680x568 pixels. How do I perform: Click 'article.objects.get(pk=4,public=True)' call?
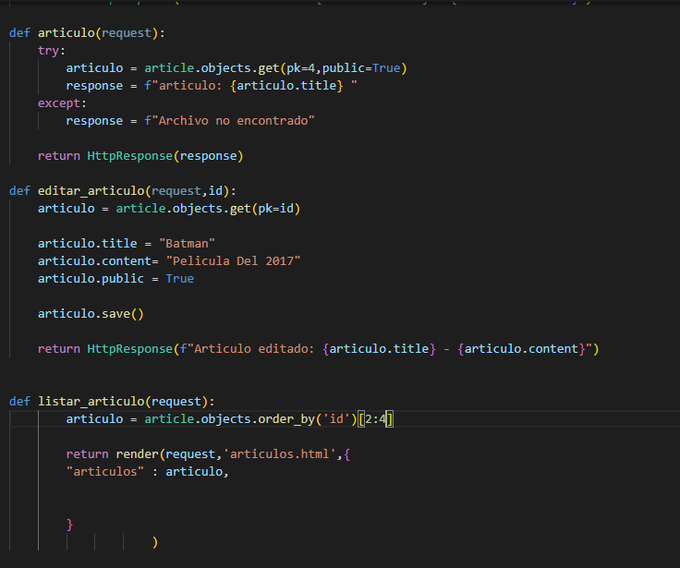click(275, 68)
